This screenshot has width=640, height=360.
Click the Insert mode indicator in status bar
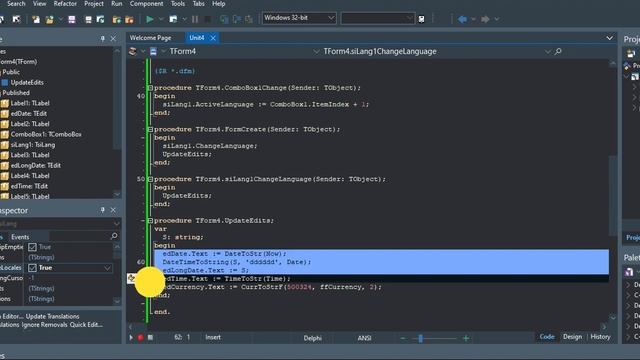tap(213, 338)
